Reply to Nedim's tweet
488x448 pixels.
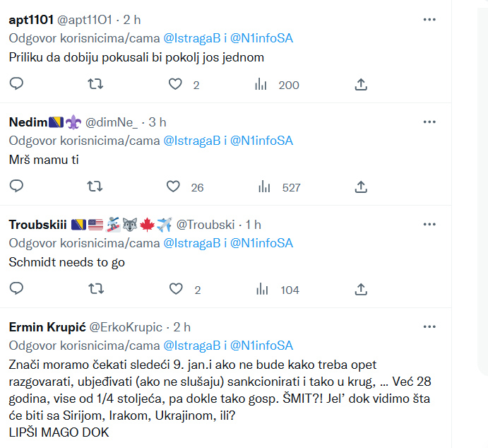point(16,186)
